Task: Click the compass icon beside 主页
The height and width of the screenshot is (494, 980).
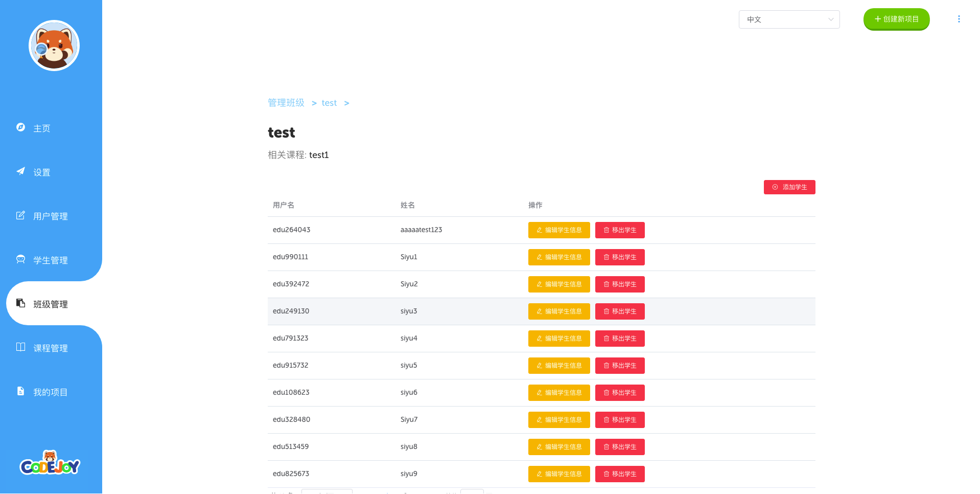Action: (20, 127)
